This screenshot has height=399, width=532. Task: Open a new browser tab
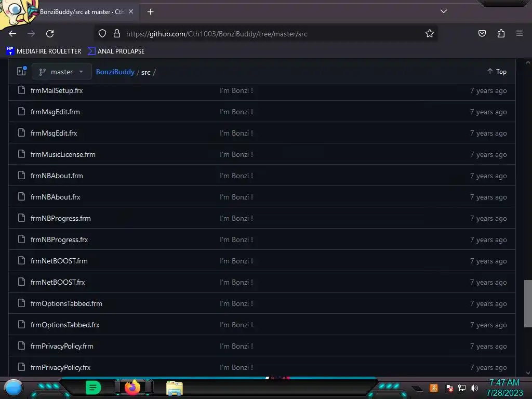tap(150, 12)
